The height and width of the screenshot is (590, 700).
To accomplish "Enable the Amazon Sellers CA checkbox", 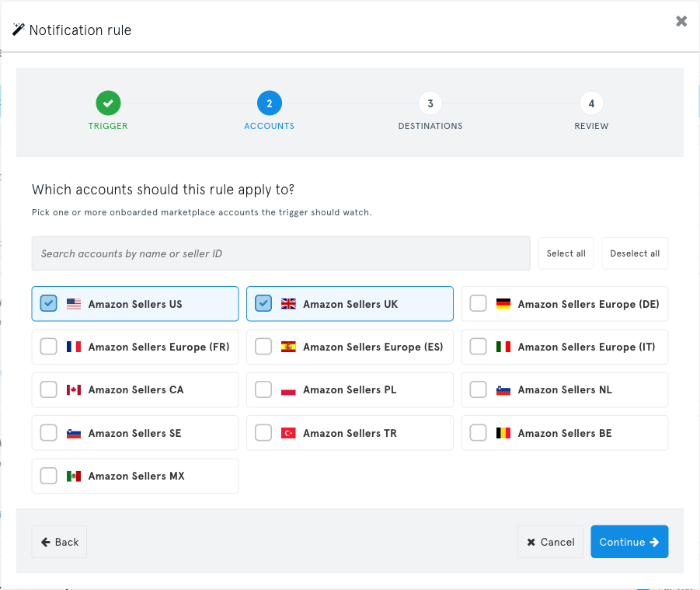I will [49, 389].
